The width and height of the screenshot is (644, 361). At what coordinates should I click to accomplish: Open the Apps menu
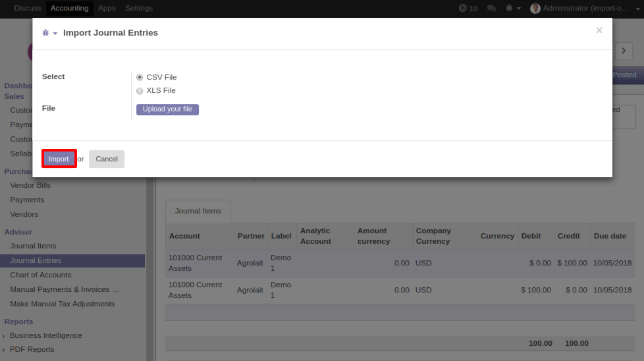(x=107, y=9)
